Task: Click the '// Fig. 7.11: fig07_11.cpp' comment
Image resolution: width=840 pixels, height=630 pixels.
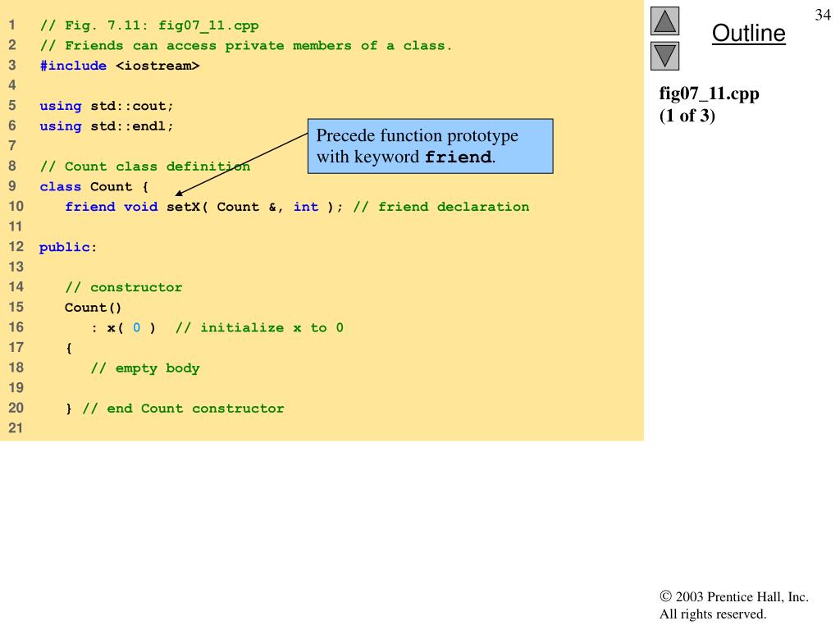Action: click(149, 25)
